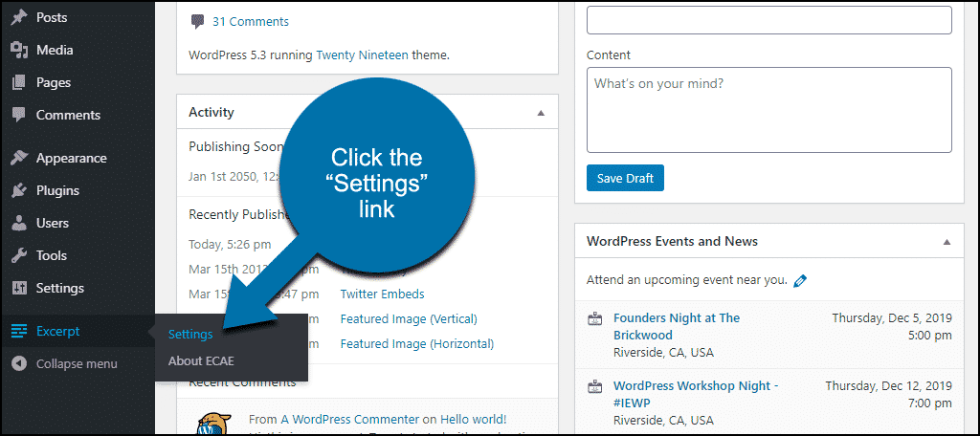Image resolution: width=980 pixels, height=436 pixels.
Task: Click the Comments bubble icon in sidebar
Action: (19, 115)
